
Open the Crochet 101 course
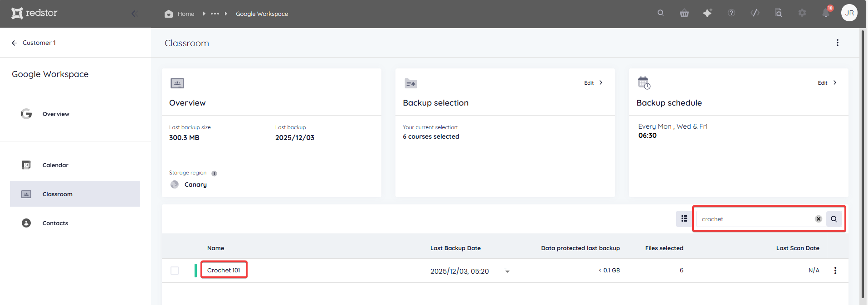pyautogui.click(x=224, y=270)
